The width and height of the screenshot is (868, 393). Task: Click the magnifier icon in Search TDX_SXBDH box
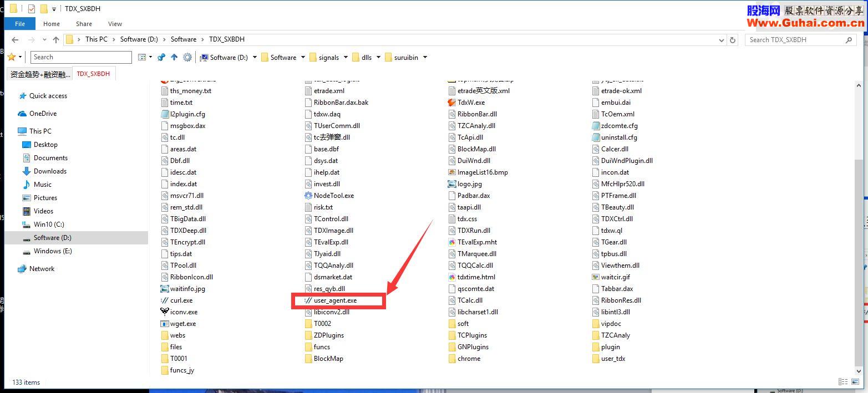click(x=849, y=40)
